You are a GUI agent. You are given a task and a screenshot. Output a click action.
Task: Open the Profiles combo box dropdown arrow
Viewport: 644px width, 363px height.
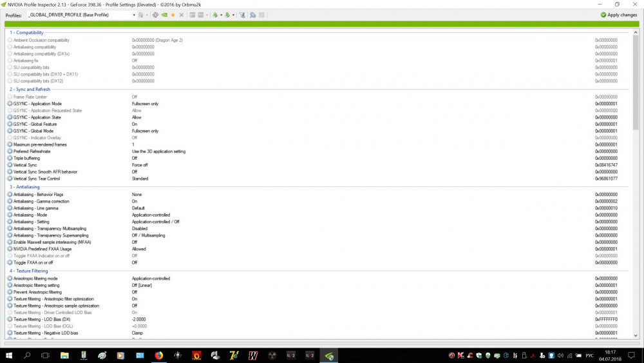click(134, 15)
